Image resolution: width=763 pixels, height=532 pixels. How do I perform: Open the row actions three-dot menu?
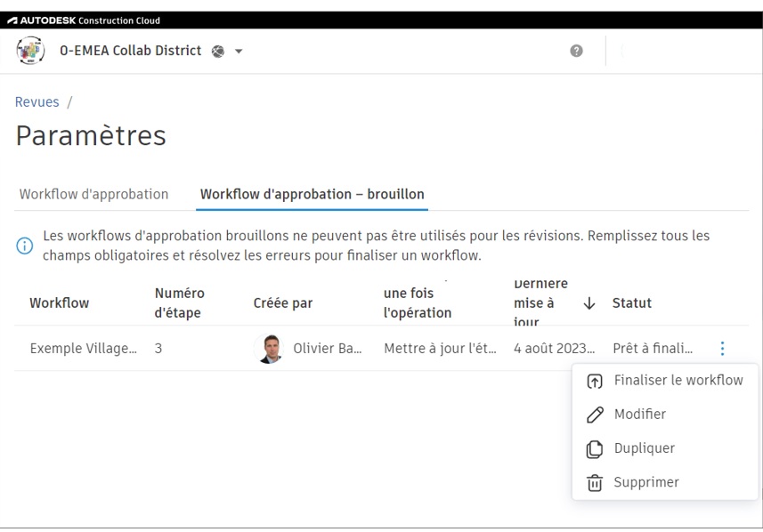click(x=721, y=348)
